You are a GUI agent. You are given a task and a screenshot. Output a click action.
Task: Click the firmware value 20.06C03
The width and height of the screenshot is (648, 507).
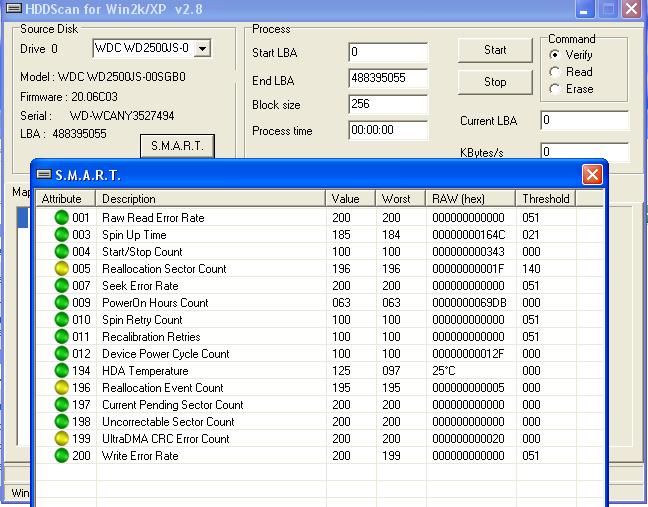tap(94, 97)
